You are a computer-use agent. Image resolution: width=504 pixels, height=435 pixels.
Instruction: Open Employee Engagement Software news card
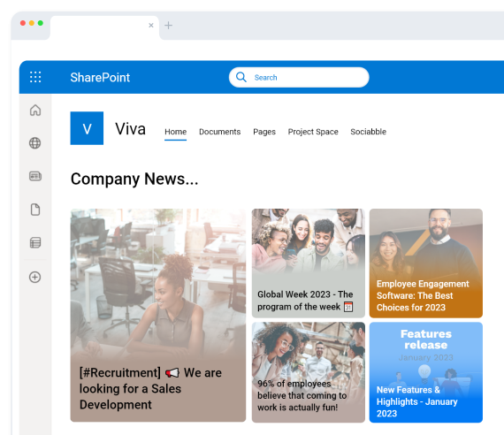[x=426, y=263]
